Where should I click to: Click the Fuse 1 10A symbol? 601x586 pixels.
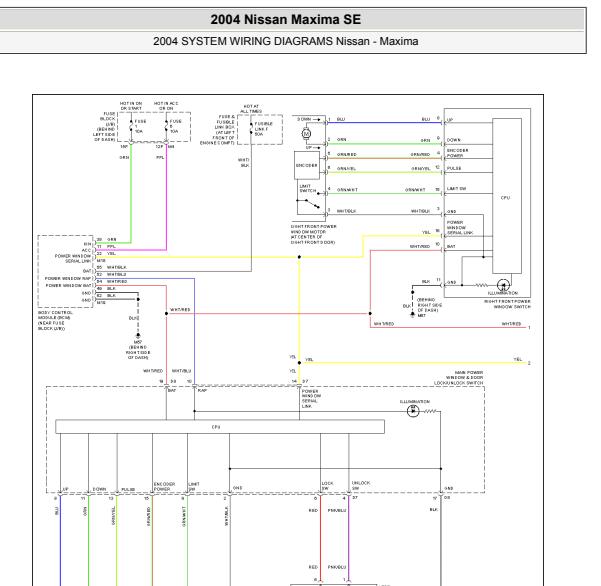[131, 126]
